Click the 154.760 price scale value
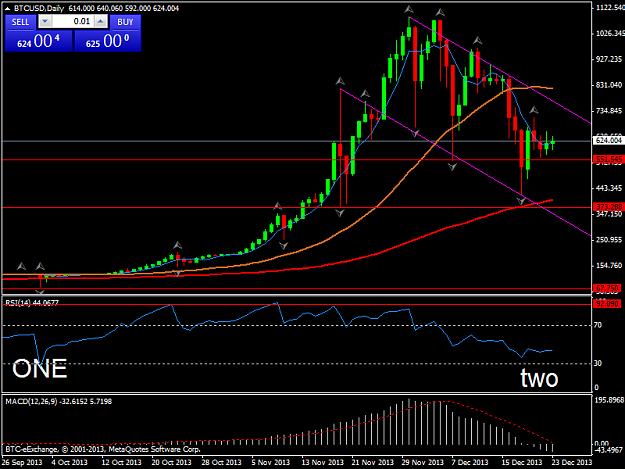Viewport: 625px width, 469px height. (609, 265)
